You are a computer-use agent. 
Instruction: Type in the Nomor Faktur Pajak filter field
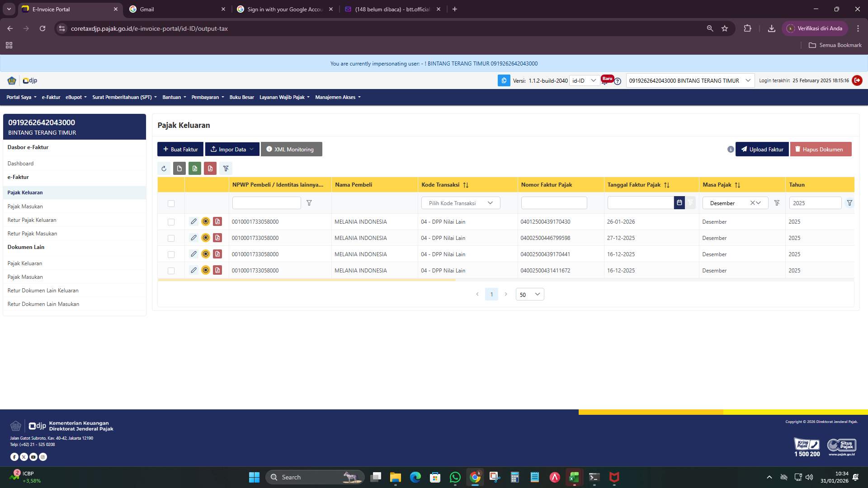553,203
